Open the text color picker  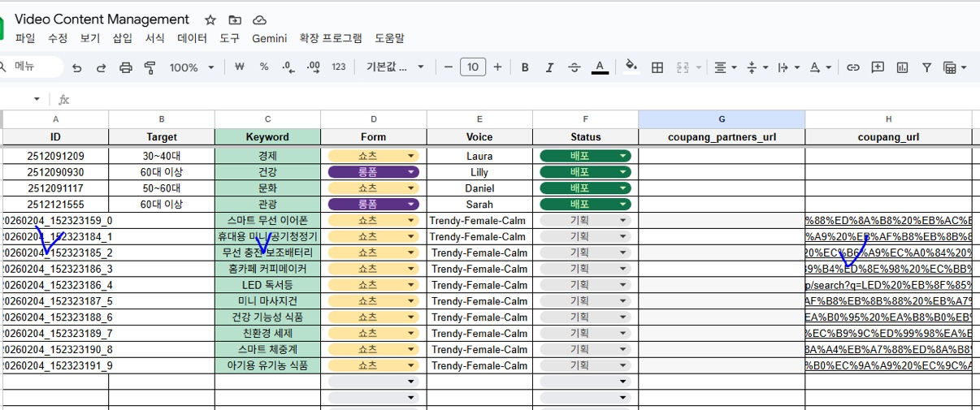click(600, 67)
